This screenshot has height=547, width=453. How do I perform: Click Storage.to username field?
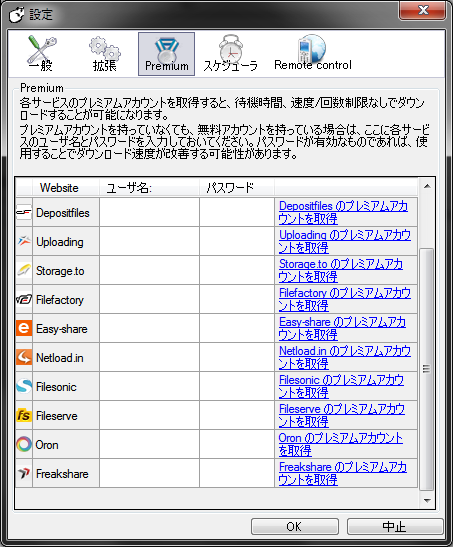pos(150,270)
